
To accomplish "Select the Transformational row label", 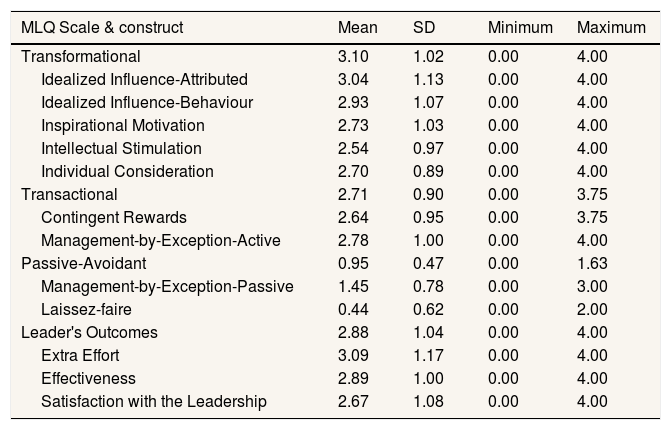I will pyautogui.click(x=81, y=56).
